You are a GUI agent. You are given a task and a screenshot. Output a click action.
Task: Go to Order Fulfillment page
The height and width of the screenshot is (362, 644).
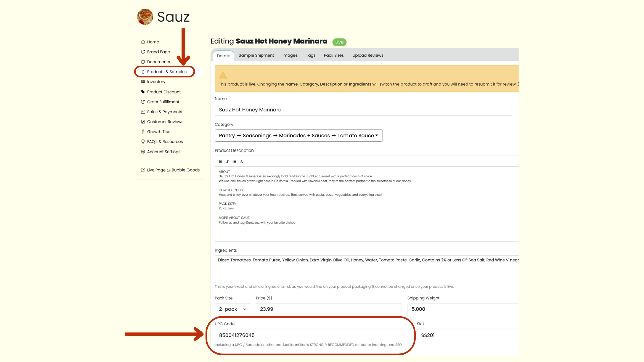tap(163, 102)
